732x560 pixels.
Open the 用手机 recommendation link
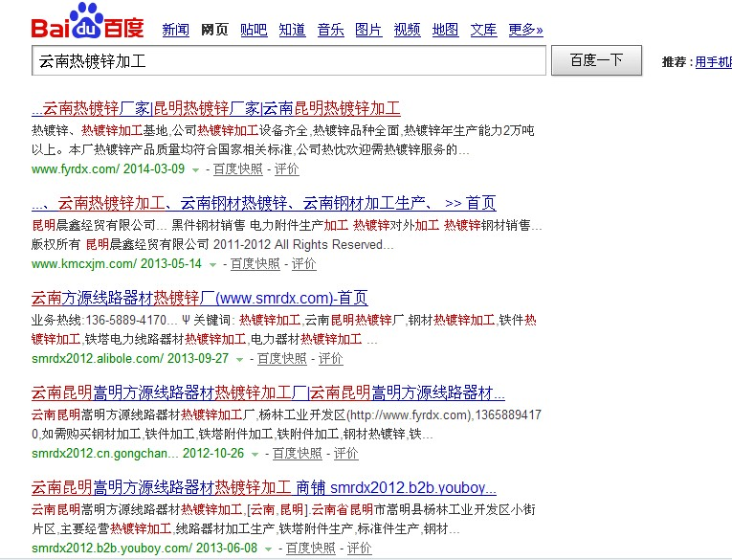click(713, 62)
